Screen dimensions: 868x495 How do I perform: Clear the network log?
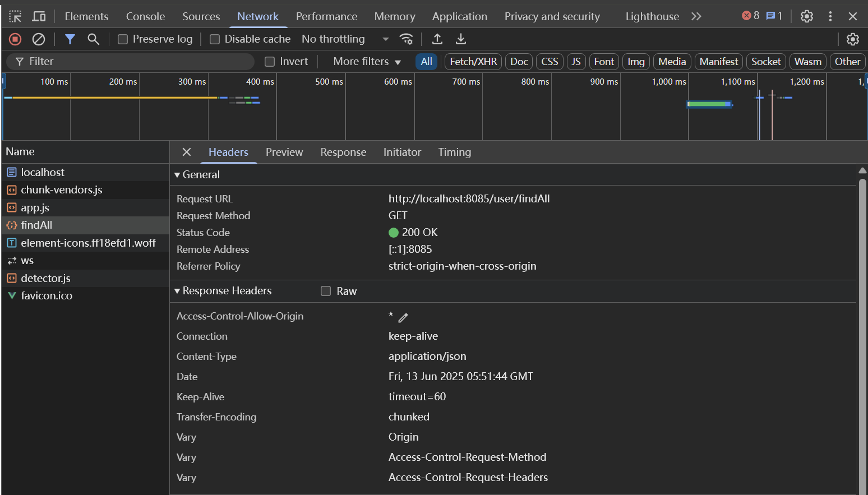[x=39, y=39]
